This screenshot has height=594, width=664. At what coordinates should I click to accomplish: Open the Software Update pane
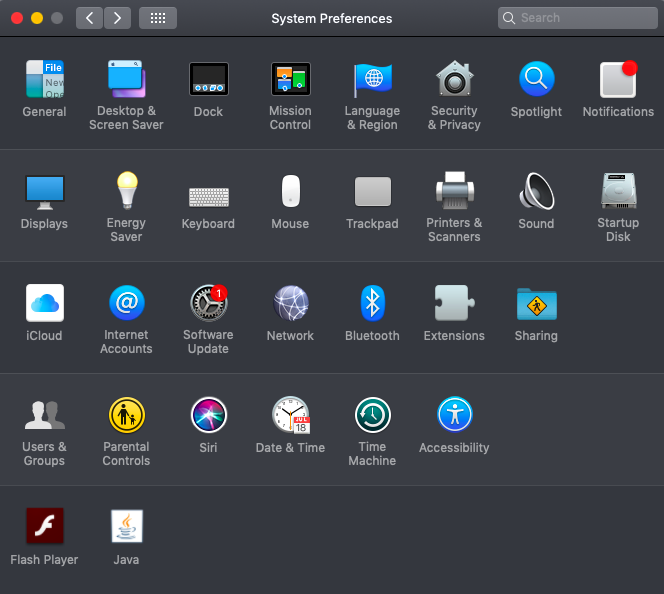(208, 303)
